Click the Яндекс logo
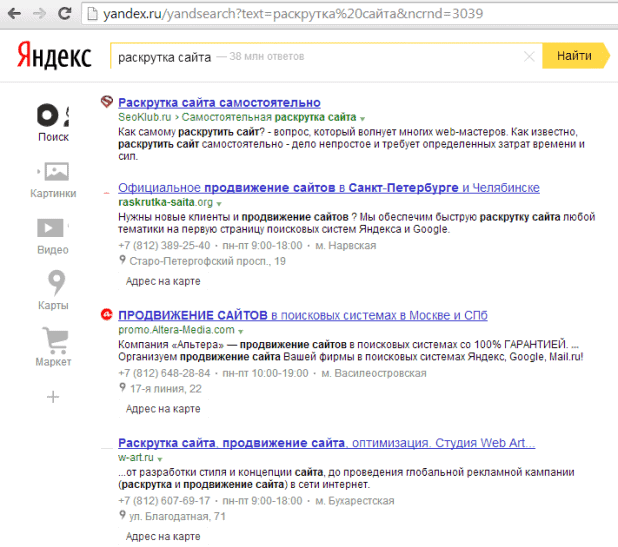 (54, 56)
